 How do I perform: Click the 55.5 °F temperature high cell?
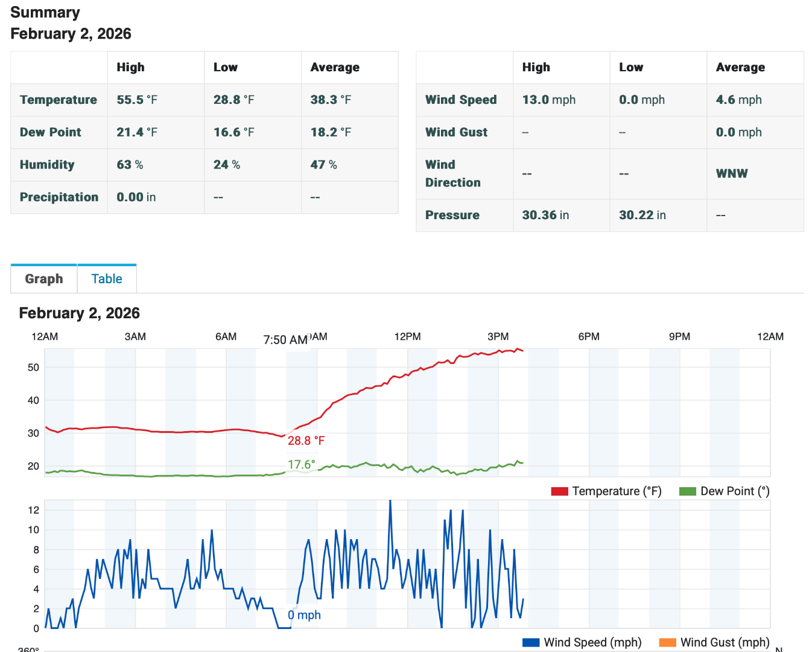(x=137, y=100)
